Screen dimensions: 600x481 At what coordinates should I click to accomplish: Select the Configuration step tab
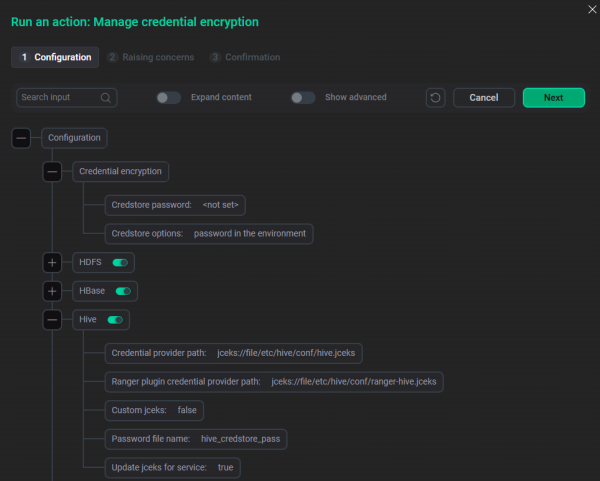pos(55,57)
